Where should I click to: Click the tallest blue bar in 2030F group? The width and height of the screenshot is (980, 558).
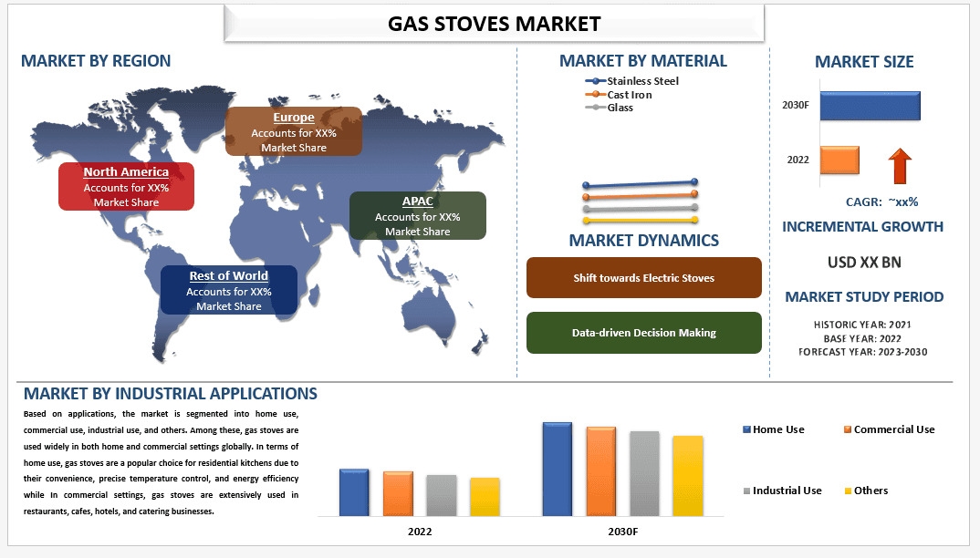coord(557,469)
